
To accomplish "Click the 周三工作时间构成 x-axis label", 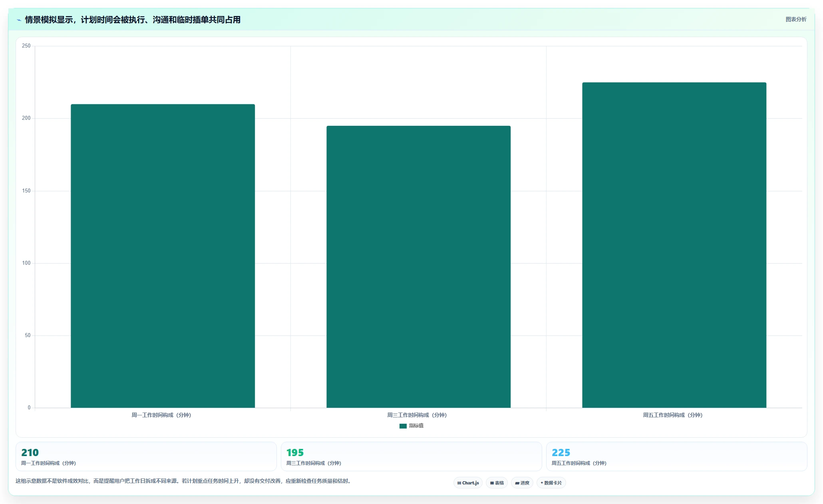I will 417,415.
